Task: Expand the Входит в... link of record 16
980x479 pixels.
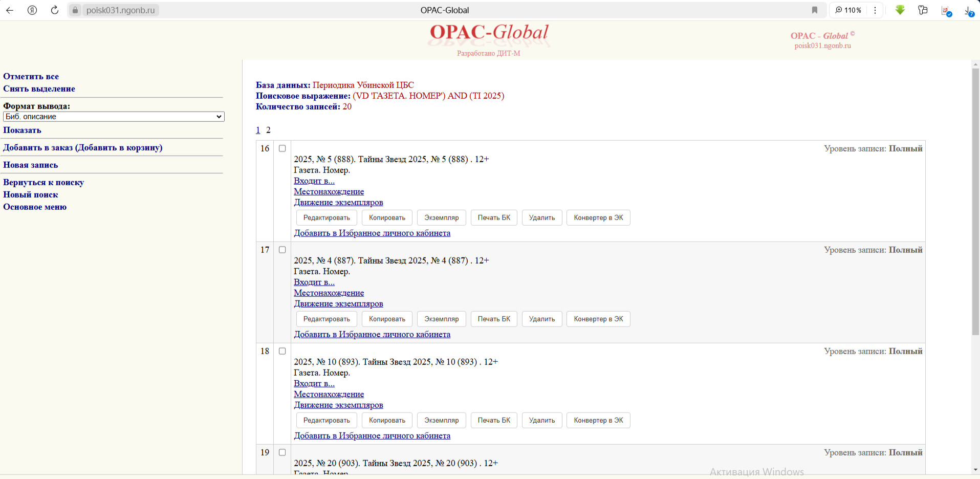Action: 314,181
